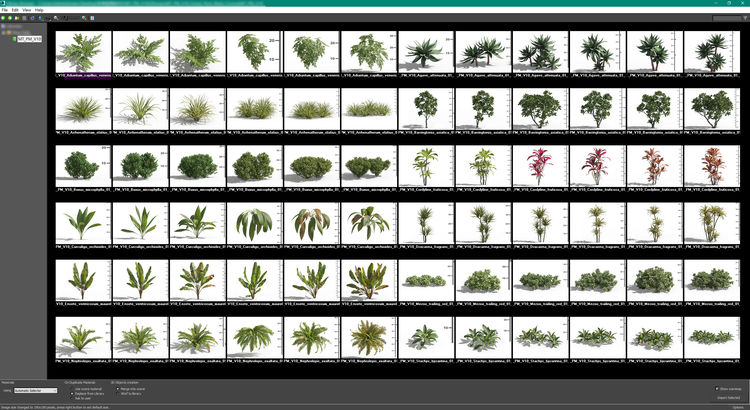Open the File menu
Image resolution: width=750 pixels, height=410 pixels.
click(5, 10)
